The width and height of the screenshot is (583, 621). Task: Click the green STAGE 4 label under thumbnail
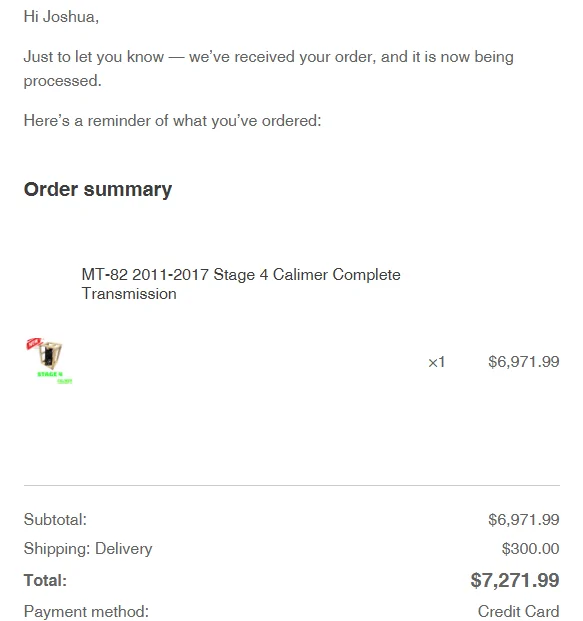(50, 374)
